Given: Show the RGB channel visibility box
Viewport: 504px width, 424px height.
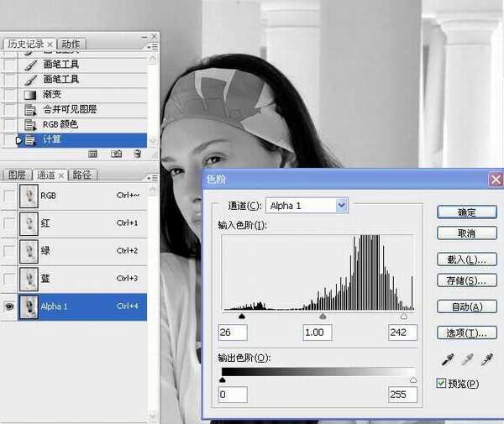Looking at the screenshot, I should [x=9, y=196].
